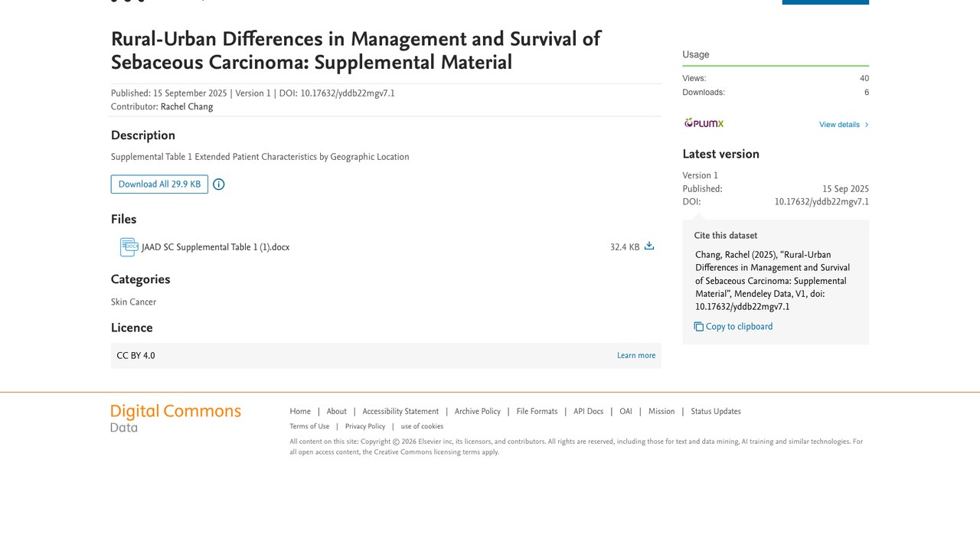Screen dimensions: 980x551
Task: Open the PlumX metrics logo
Action: pos(704,123)
